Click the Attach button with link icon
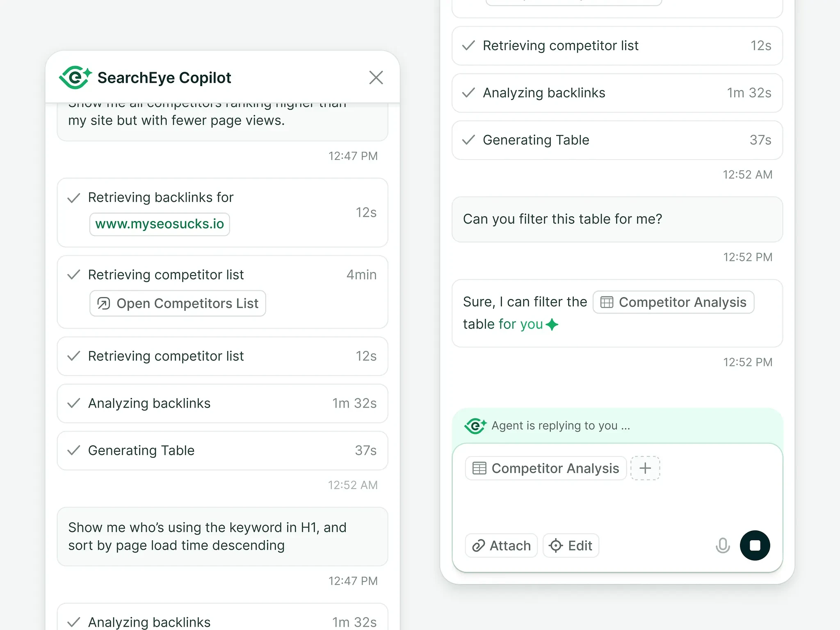840x630 pixels. click(x=501, y=546)
